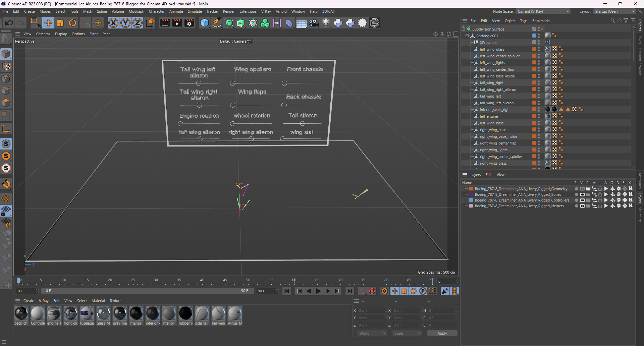Open the Simulate menu
Viewport: 644px width, 346px height.
point(195,11)
